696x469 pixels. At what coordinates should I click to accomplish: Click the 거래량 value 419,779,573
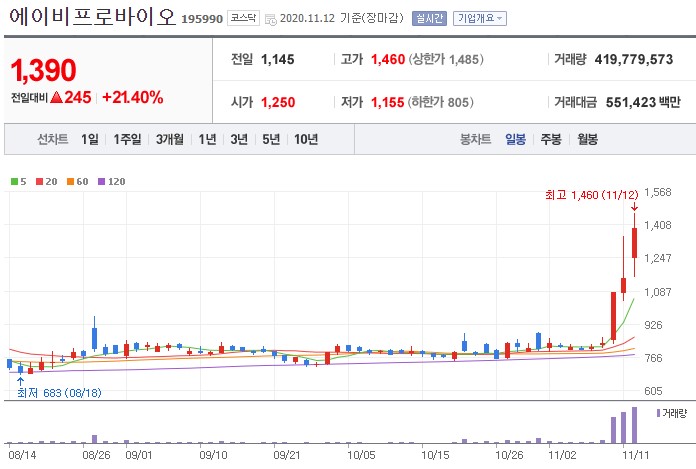634,59
